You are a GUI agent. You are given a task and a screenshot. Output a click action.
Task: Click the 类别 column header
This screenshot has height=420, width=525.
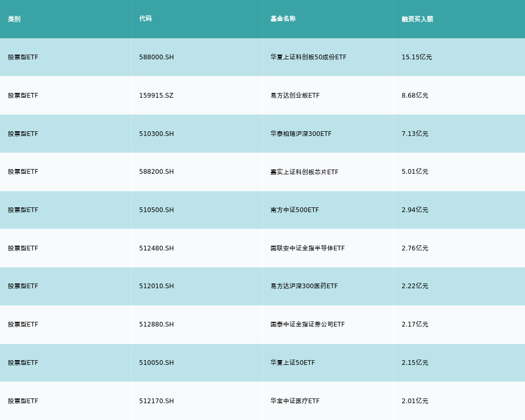pos(14,19)
